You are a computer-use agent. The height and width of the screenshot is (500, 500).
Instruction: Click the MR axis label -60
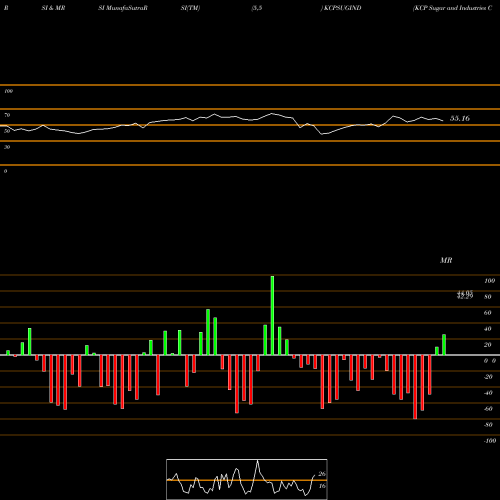pyautogui.click(x=488, y=409)
